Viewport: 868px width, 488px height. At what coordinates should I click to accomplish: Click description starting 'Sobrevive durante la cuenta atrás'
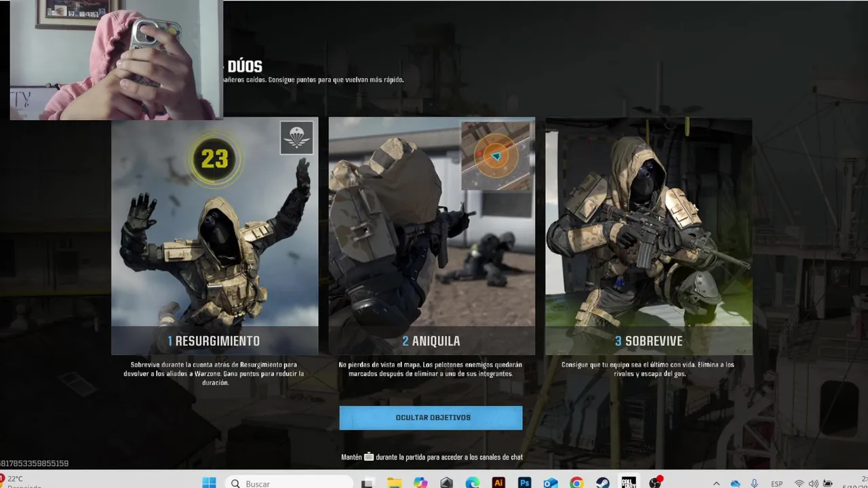214,373
